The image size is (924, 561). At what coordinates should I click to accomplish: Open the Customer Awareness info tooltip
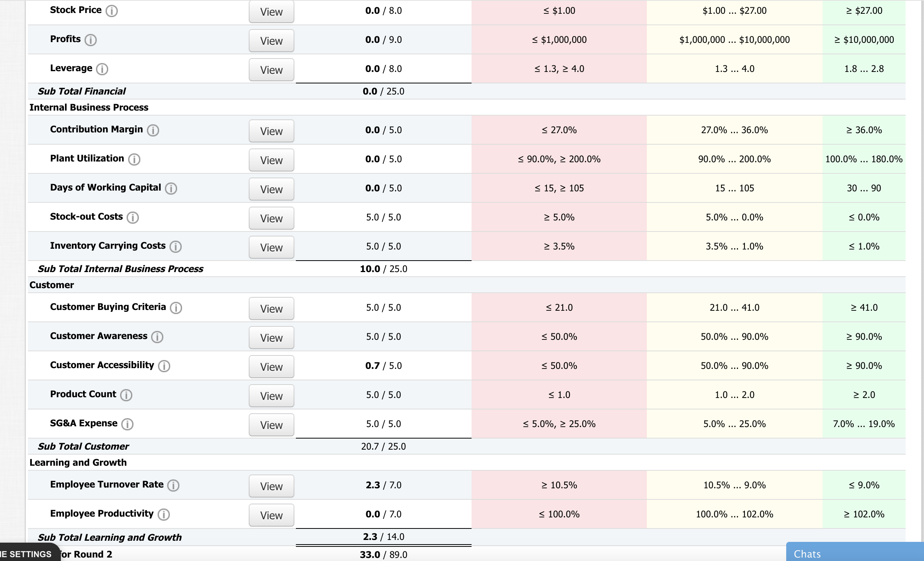pos(157,337)
